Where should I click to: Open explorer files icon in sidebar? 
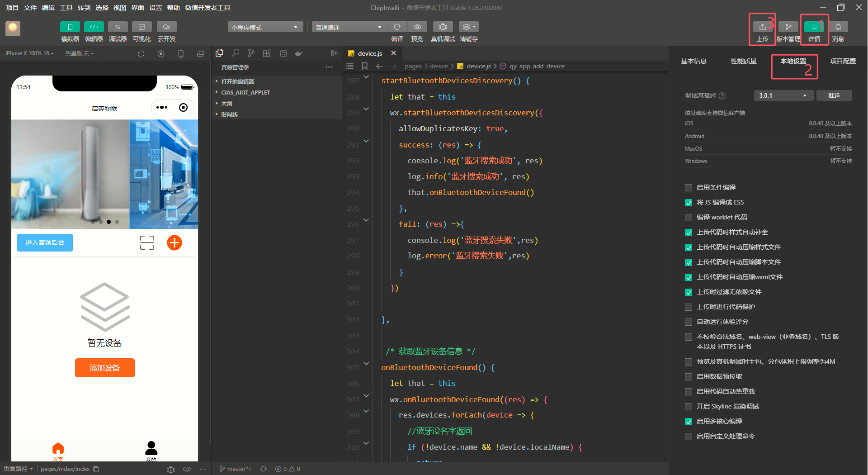[220, 53]
